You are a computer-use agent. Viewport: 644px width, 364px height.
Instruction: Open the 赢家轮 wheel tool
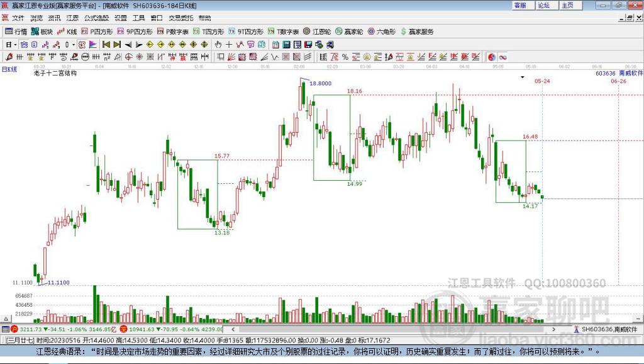tap(349, 31)
